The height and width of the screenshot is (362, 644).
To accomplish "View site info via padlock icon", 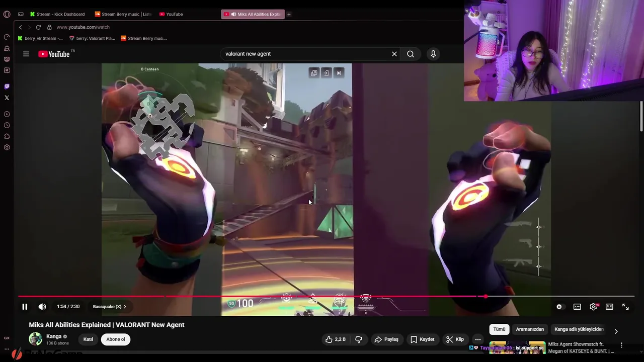I will 49,27.
